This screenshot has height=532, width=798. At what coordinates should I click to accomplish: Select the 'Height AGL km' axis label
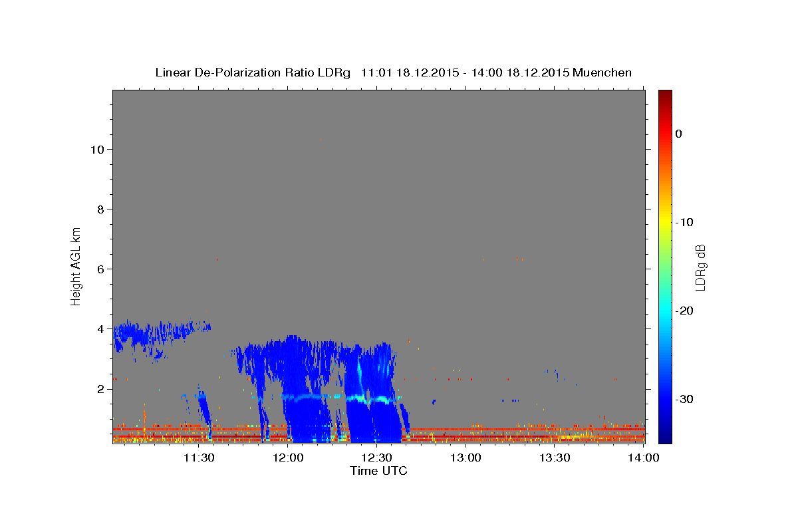click(x=76, y=266)
